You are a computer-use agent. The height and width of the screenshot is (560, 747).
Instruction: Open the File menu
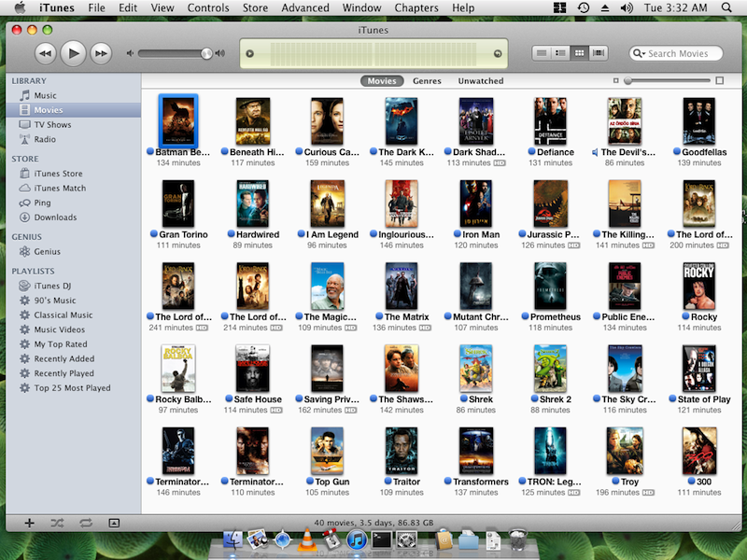click(x=96, y=7)
